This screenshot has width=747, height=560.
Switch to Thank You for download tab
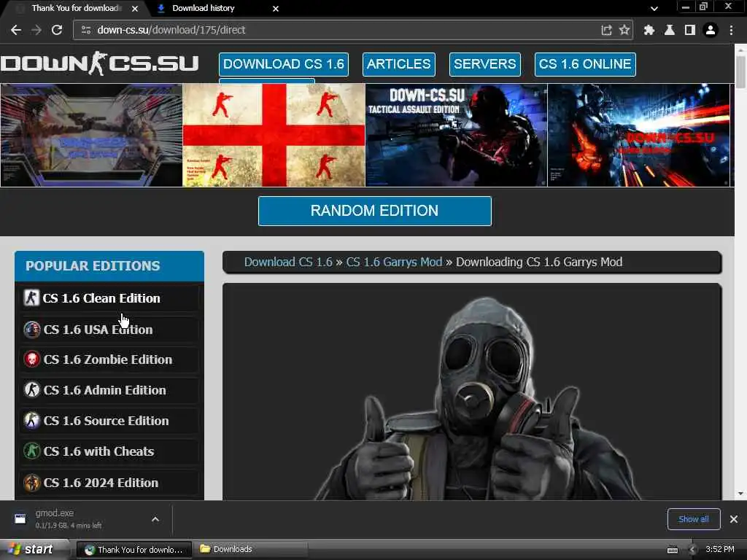click(x=76, y=8)
